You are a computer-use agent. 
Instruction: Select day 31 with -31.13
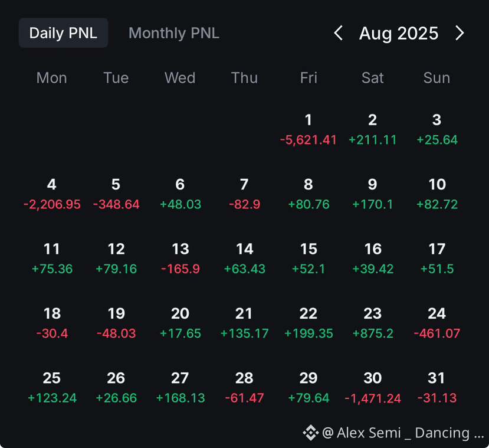[437, 388]
